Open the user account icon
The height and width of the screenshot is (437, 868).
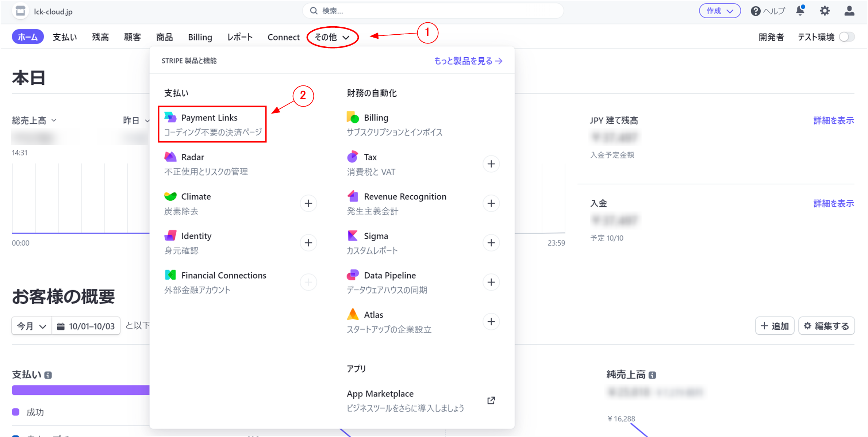(x=849, y=11)
